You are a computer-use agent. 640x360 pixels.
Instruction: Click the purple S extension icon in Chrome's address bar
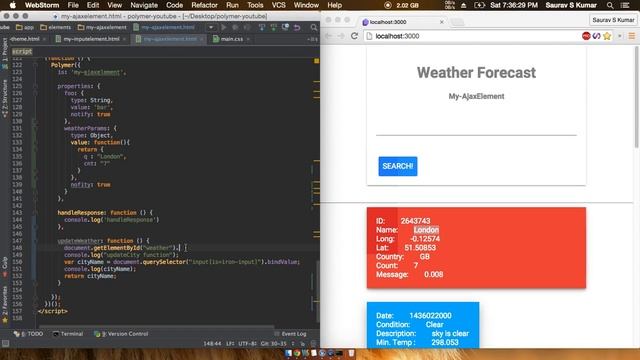[x=596, y=36]
